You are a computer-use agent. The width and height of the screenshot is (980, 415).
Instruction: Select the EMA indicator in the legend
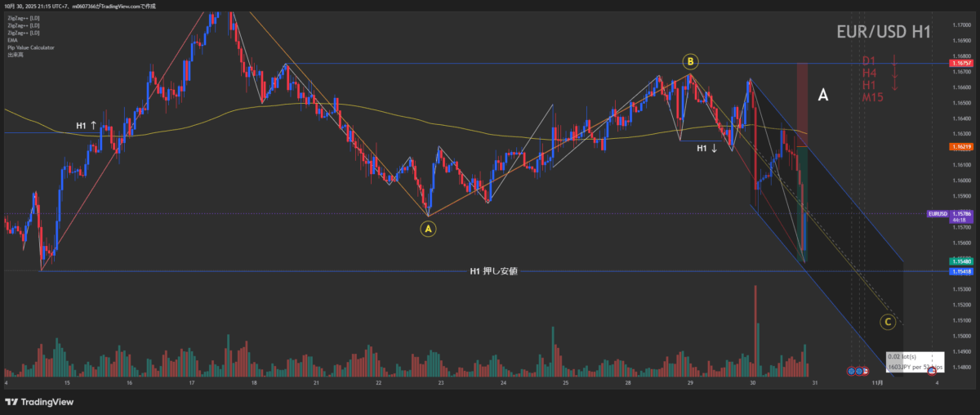coord(13,40)
